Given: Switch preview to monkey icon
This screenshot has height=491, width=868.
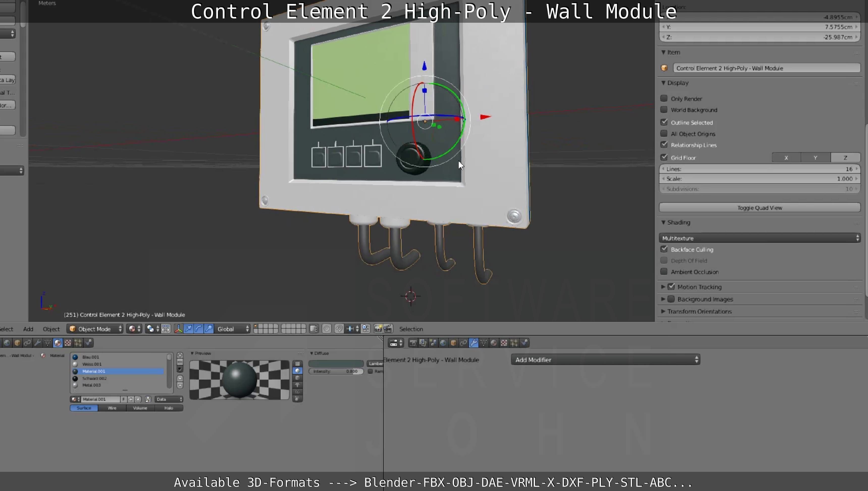Looking at the screenshot, I should (x=297, y=385).
